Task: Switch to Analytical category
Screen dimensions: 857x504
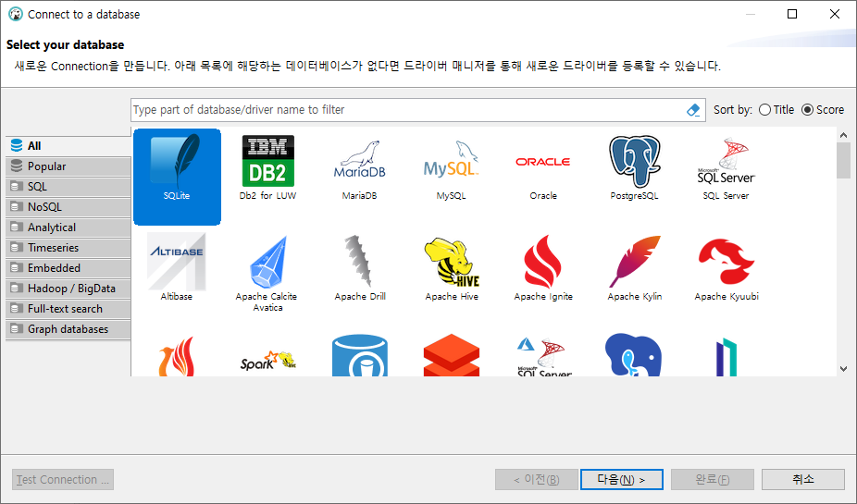Action: point(68,227)
